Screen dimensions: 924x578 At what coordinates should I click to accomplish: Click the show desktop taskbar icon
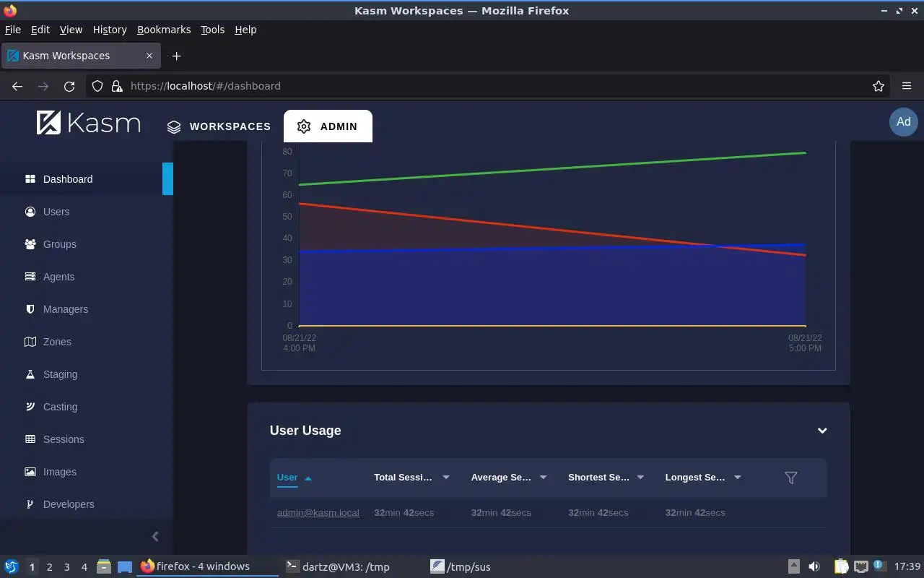125,567
